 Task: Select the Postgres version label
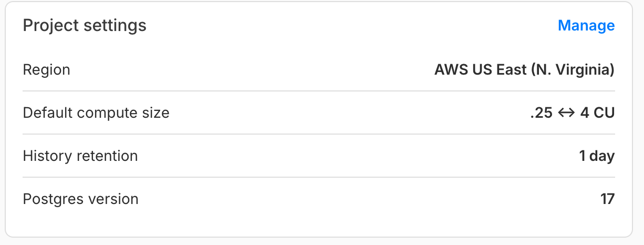(x=81, y=199)
